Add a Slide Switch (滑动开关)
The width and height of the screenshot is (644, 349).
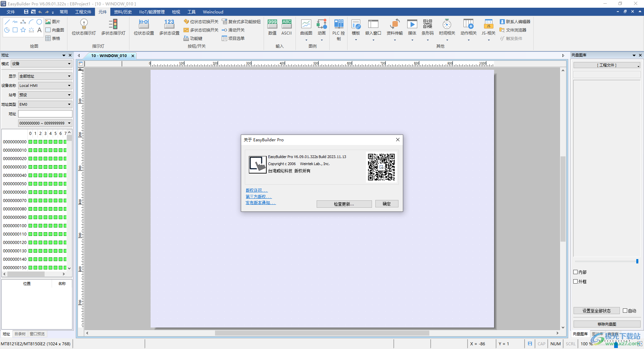click(x=233, y=30)
